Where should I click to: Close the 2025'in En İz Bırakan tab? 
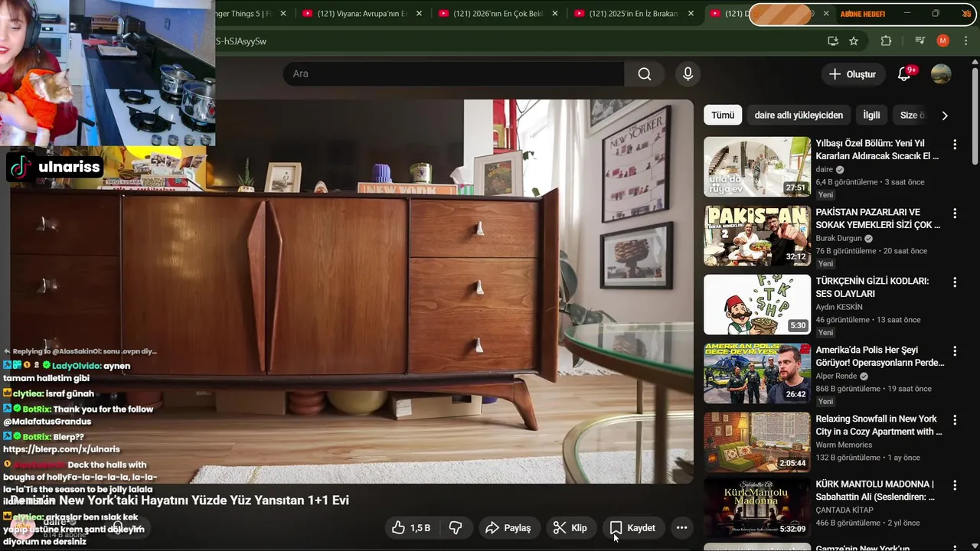click(x=691, y=14)
